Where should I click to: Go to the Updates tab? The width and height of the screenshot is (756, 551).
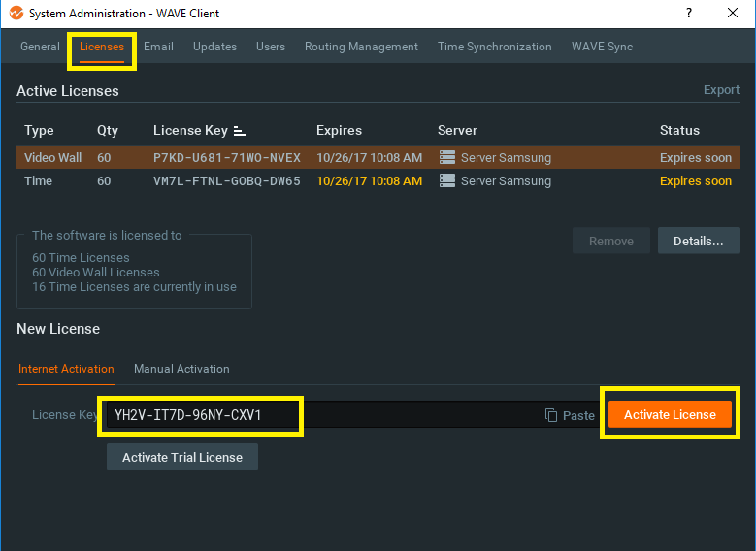pos(215,47)
